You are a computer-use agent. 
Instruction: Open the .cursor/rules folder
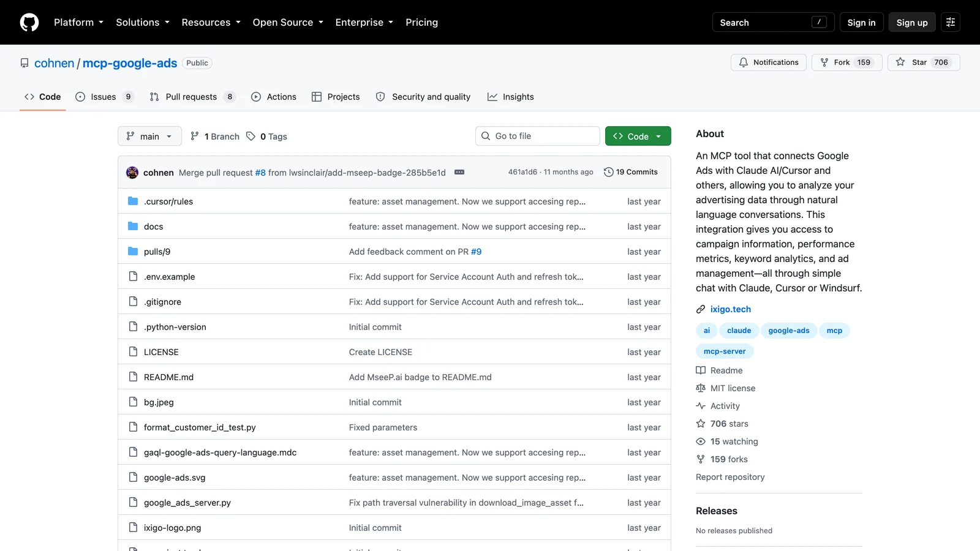pos(168,201)
